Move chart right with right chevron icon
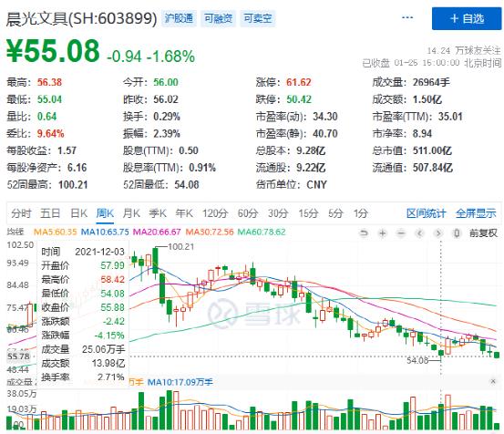This screenshot has height=434, width=504. [438, 232]
